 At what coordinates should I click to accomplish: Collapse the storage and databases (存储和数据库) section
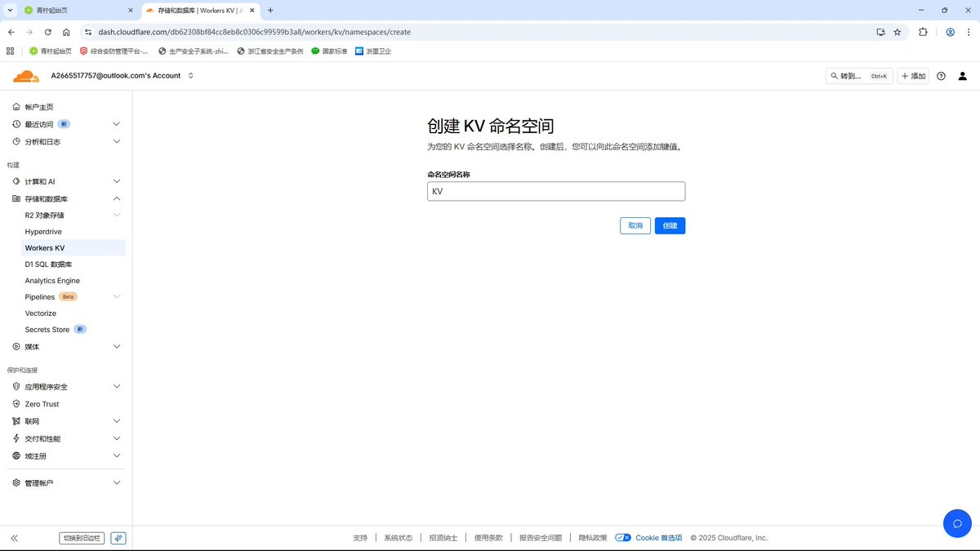(x=116, y=198)
